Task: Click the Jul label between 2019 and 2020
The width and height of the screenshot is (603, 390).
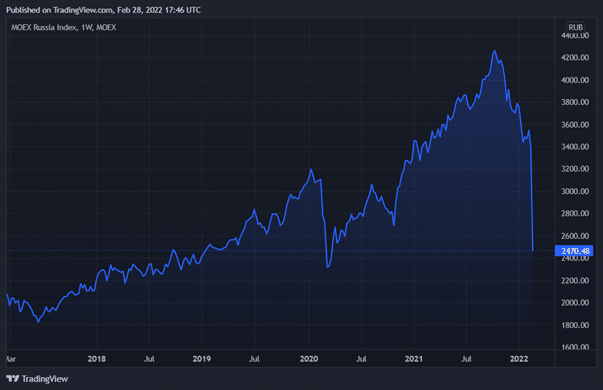Action: (x=254, y=359)
